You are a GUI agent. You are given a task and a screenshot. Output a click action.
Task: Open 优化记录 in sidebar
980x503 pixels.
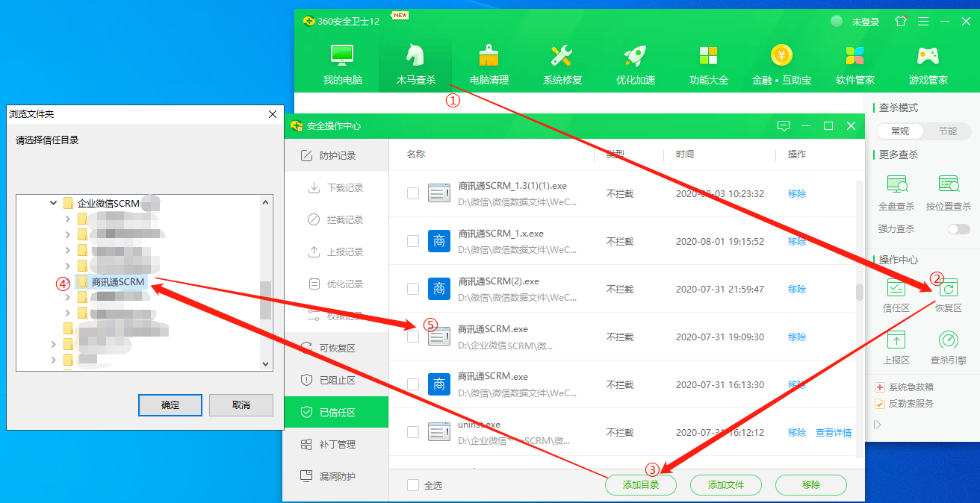point(336,284)
